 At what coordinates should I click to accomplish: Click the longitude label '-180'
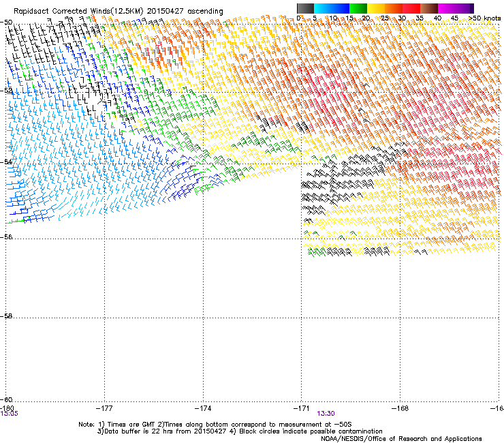(x=7, y=408)
